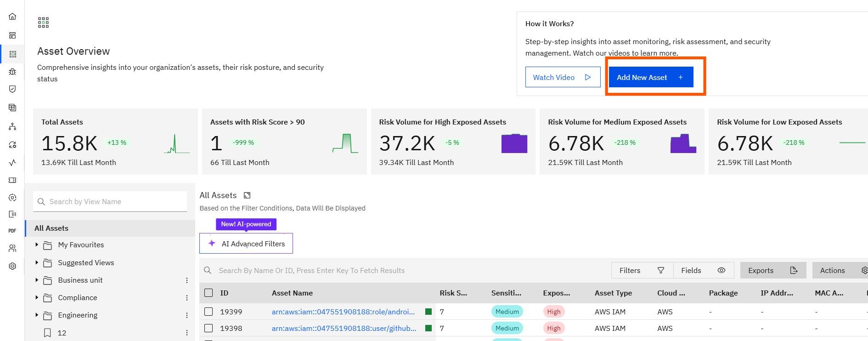This screenshot has width=868, height=341.
Task: Click the users icon in the sidebar
Action: [x=12, y=248]
